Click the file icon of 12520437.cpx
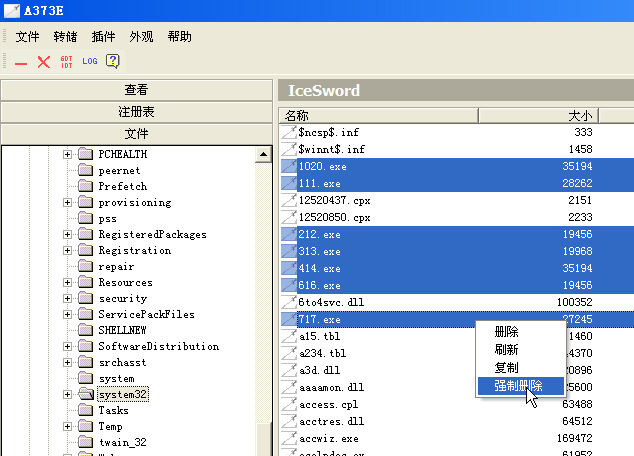Viewport: 634px width, 456px height. click(x=289, y=200)
